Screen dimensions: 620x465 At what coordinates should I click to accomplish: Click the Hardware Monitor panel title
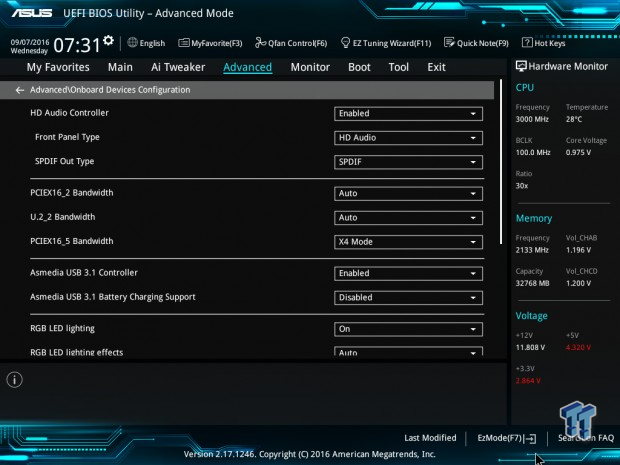pyautogui.click(x=568, y=66)
